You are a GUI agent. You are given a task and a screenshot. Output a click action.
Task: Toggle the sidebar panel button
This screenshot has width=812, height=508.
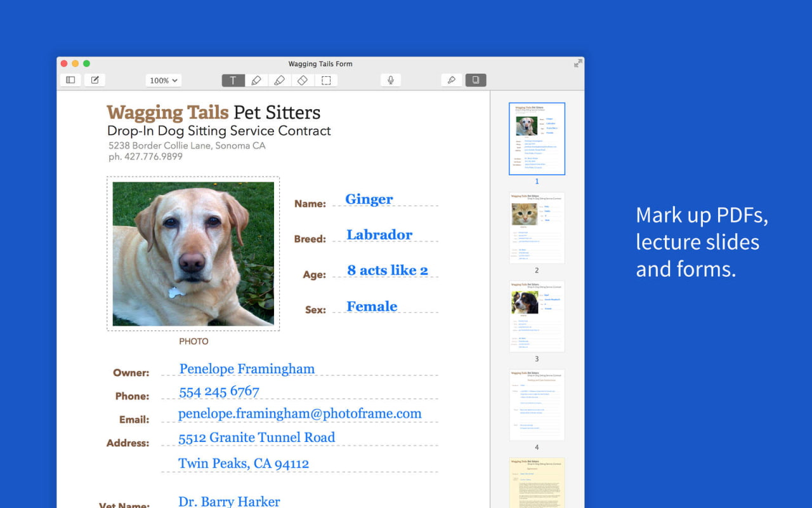coord(70,80)
